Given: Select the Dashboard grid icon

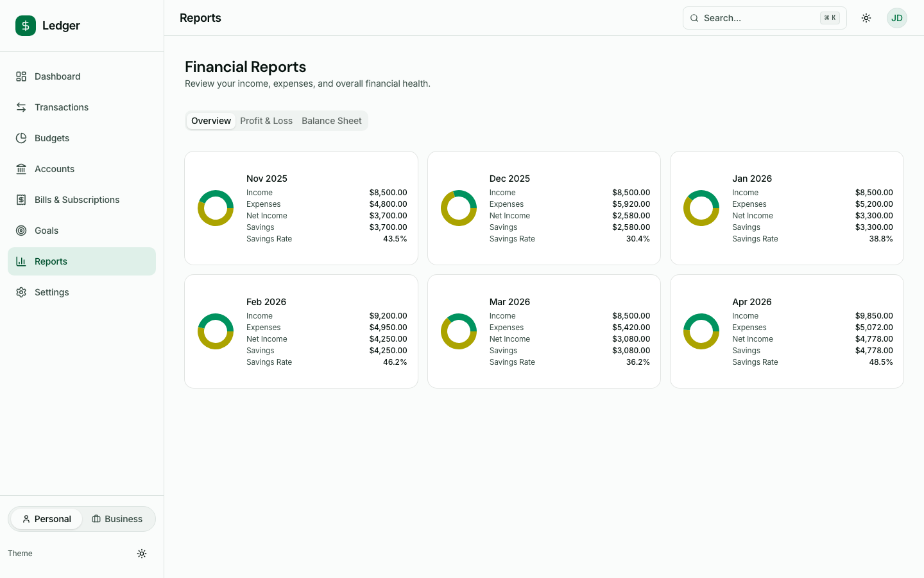Looking at the screenshot, I should (x=21, y=76).
